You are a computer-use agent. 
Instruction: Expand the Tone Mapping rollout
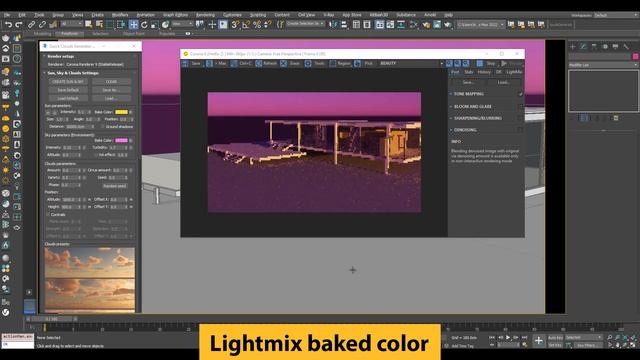tap(451, 94)
